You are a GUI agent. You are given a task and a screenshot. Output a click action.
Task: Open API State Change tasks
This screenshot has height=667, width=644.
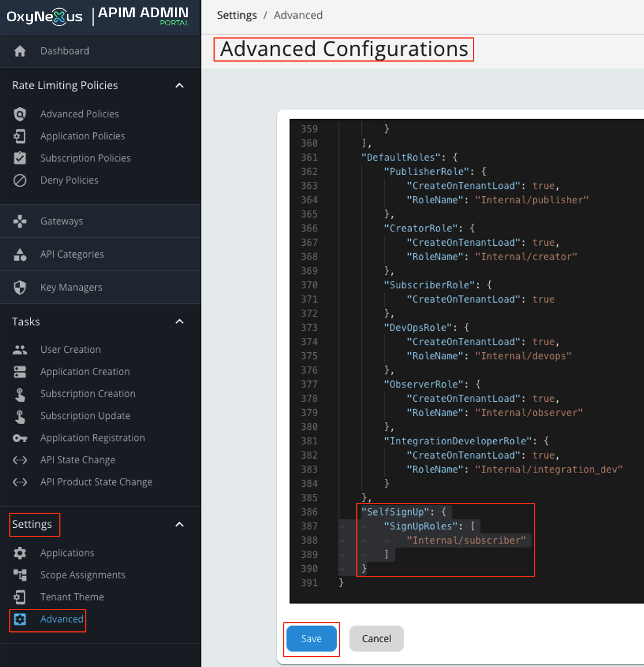click(x=78, y=460)
